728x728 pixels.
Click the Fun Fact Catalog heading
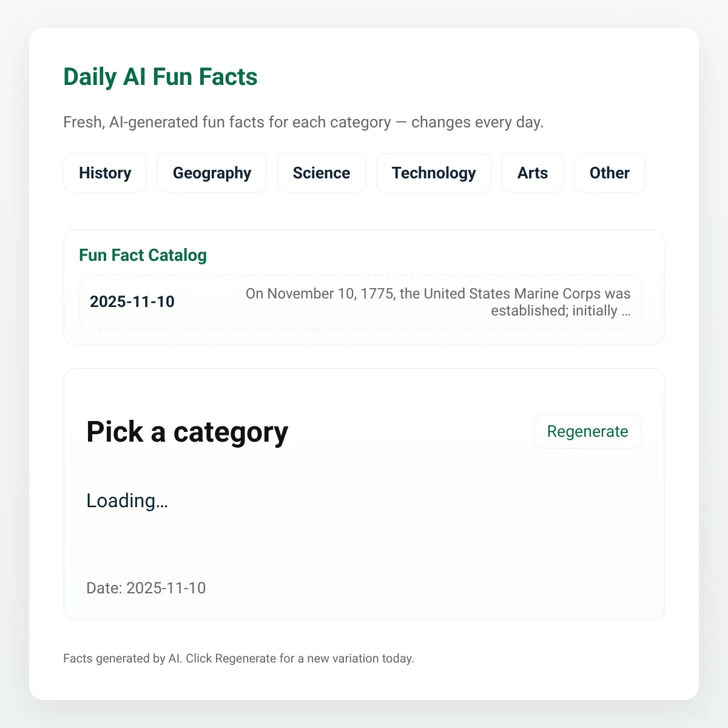point(143,255)
